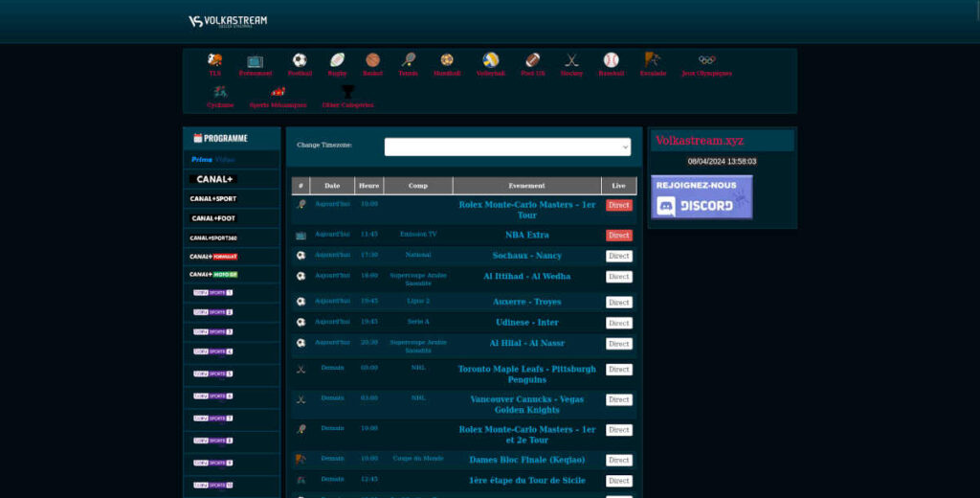980x498 pixels.
Task: Select beIN Sports 8 channel
Action: (213, 441)
